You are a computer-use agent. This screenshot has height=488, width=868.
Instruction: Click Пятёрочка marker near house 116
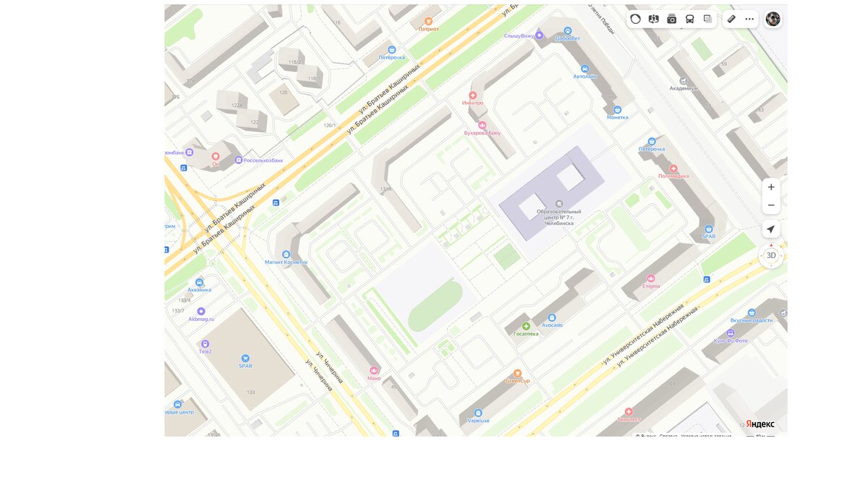point(392,50)
